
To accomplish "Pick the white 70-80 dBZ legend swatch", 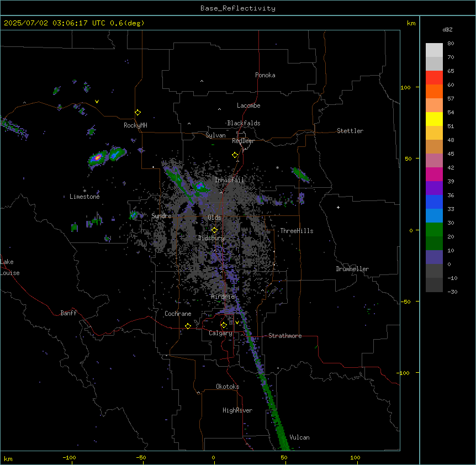I will (x=434, y=50).
